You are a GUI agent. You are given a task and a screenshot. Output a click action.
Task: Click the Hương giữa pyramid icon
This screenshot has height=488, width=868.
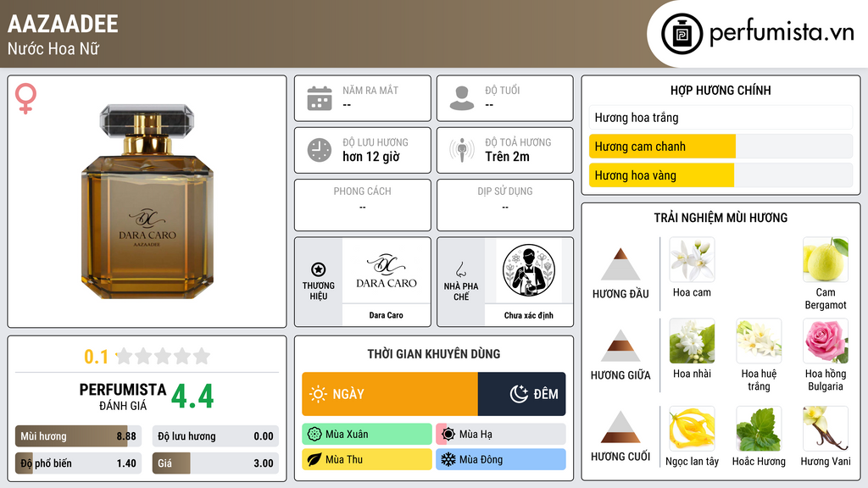pos(620,346)
